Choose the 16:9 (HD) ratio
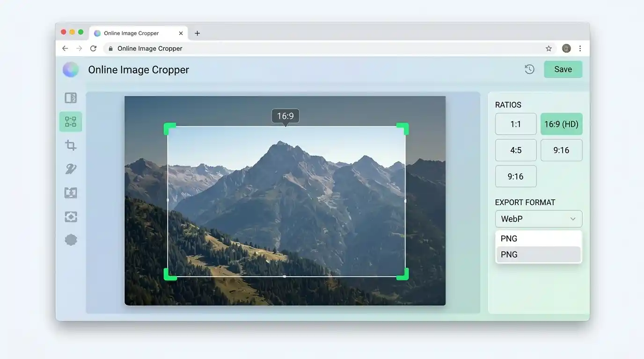 tap(561, 124)
